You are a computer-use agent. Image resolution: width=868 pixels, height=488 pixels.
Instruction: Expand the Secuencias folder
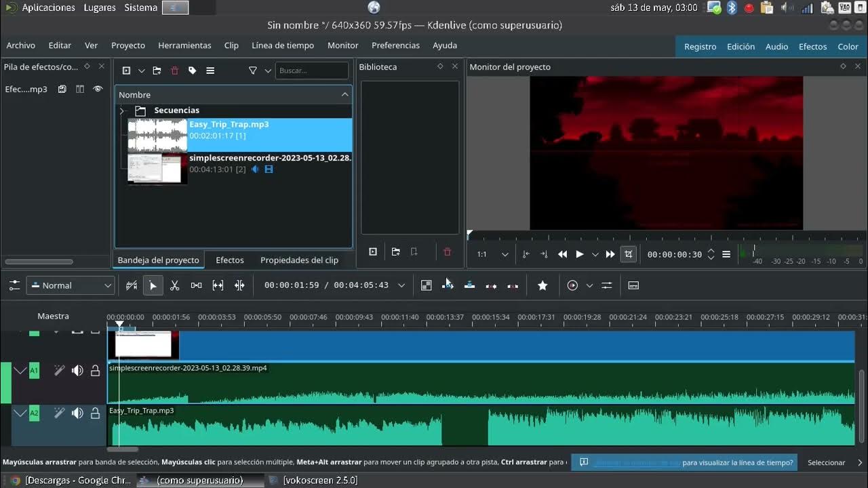click(x=122, y=110)
